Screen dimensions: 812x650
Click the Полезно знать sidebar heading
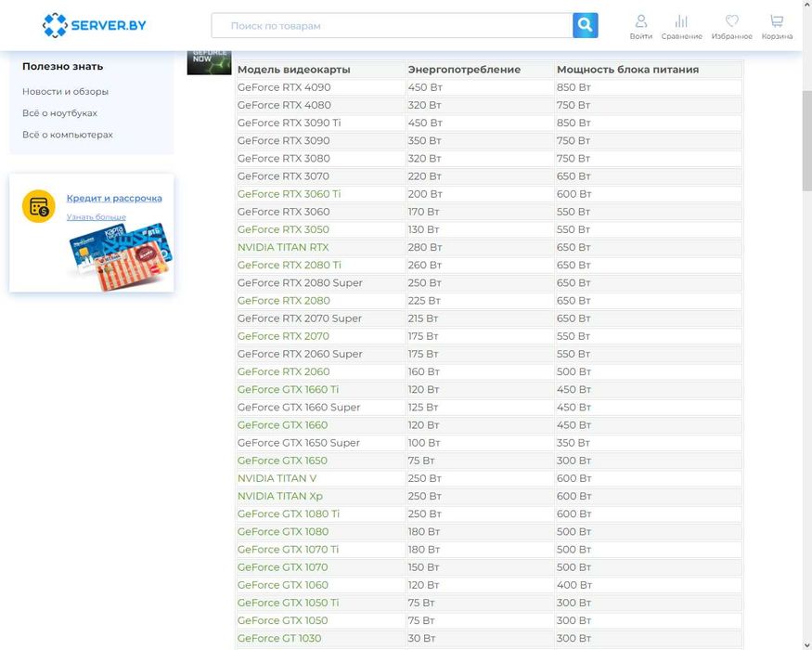tap(63, 66)
